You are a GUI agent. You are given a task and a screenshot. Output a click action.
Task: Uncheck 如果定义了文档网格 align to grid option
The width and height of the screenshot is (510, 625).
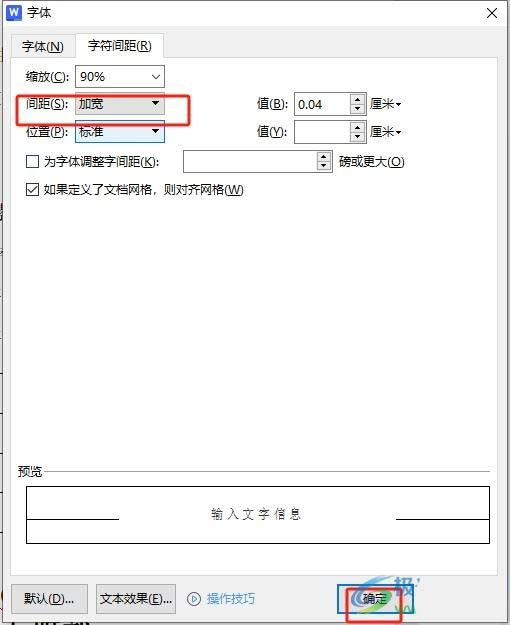click(x=32, y=189)
